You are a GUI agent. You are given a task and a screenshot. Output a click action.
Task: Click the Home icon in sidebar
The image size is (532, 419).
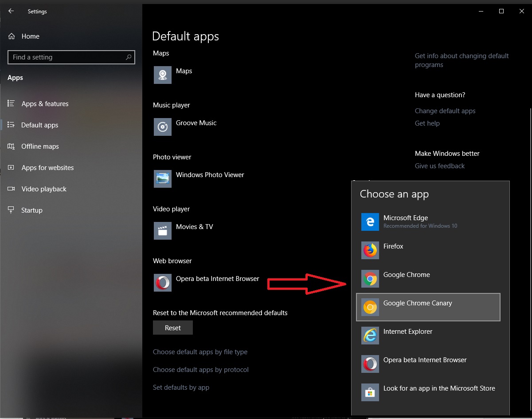click(12, 36)
